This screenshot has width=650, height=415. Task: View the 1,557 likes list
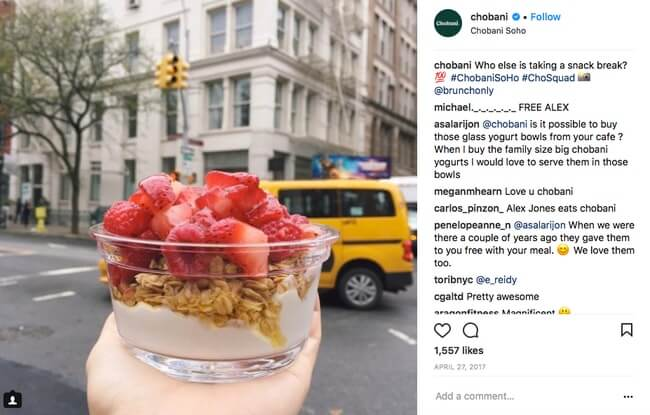(x=458, y=351)
